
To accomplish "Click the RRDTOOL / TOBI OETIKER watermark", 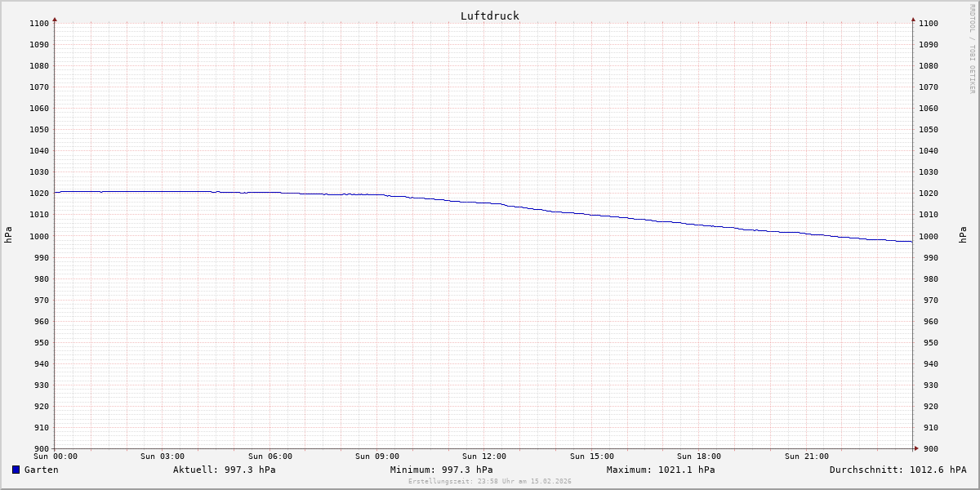I will (x=972, y=48).
